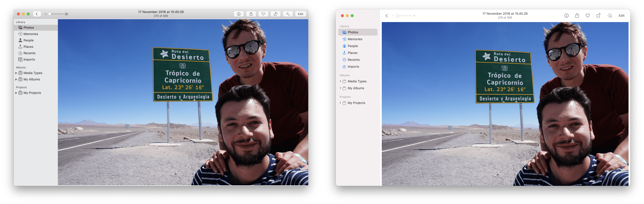Rotate the photo in the right window
The height and width of the screenshot is (204, 644).
point(598,16)
